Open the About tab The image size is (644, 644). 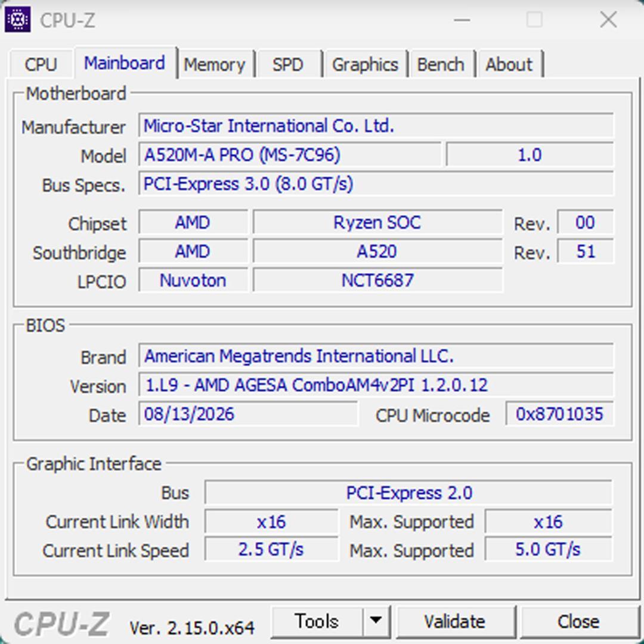(509, 64)
